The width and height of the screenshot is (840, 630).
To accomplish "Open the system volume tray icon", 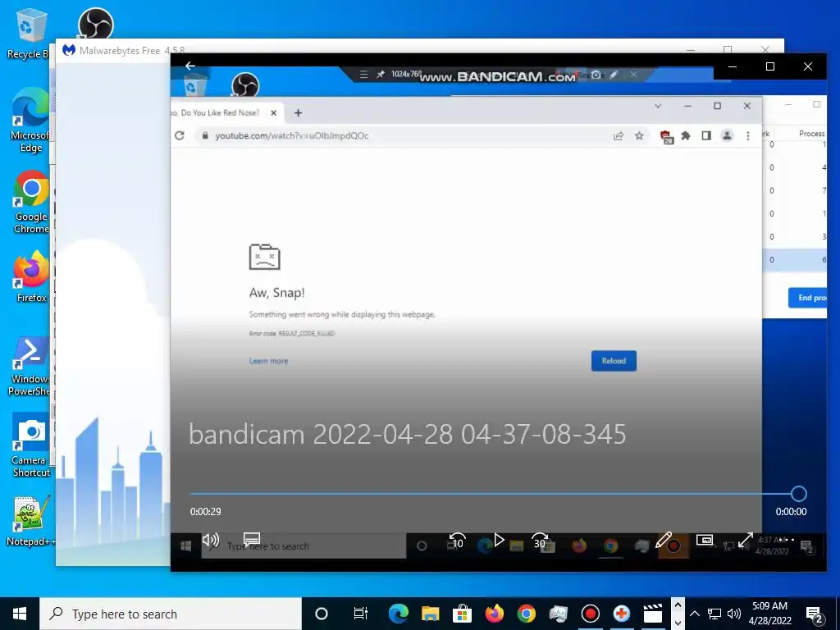I will click(734, 614).
